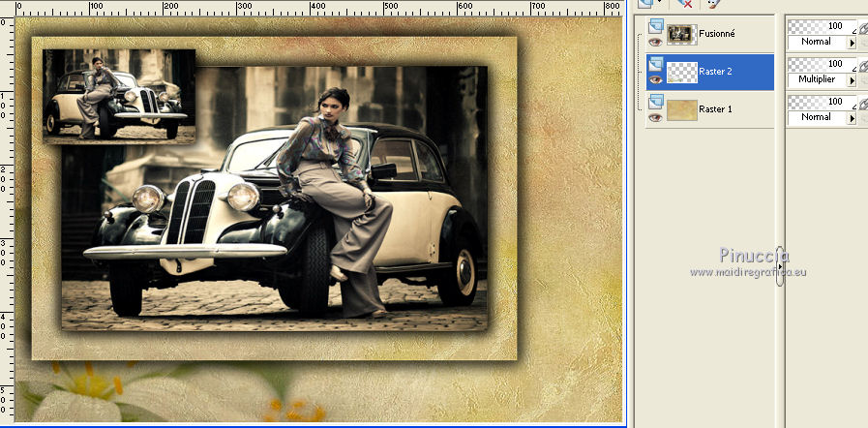
Task: Select the Fusionné layer name
Action: [x=717, y=34]
